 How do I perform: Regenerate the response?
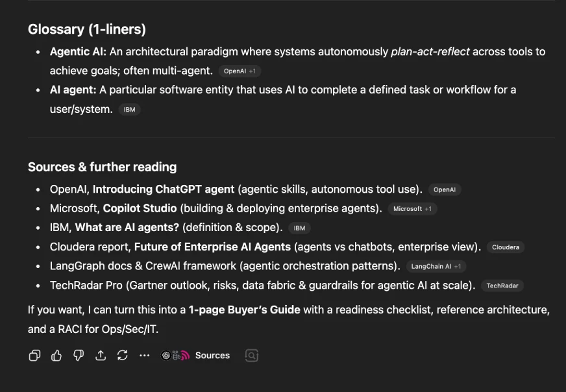(x=123, y=356)
